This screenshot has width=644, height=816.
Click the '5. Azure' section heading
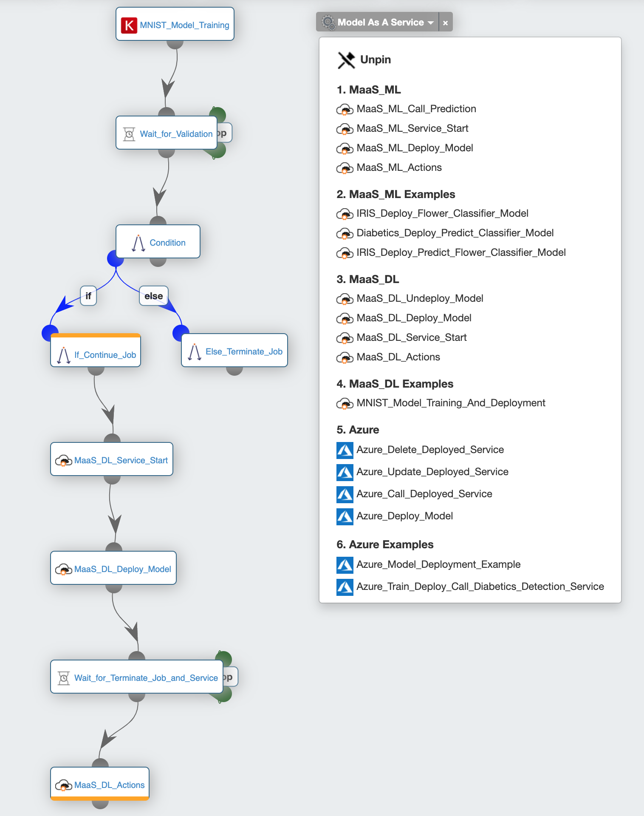pyautogui.click(x=358, y=430)
